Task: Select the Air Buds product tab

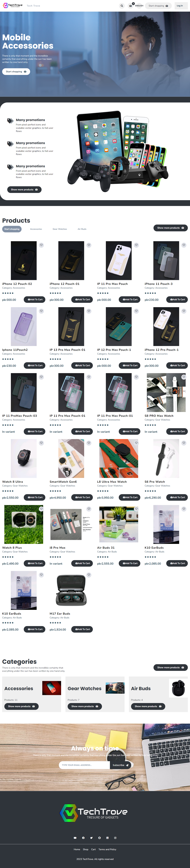Action: pyautogui.click(x=82, y=229)
